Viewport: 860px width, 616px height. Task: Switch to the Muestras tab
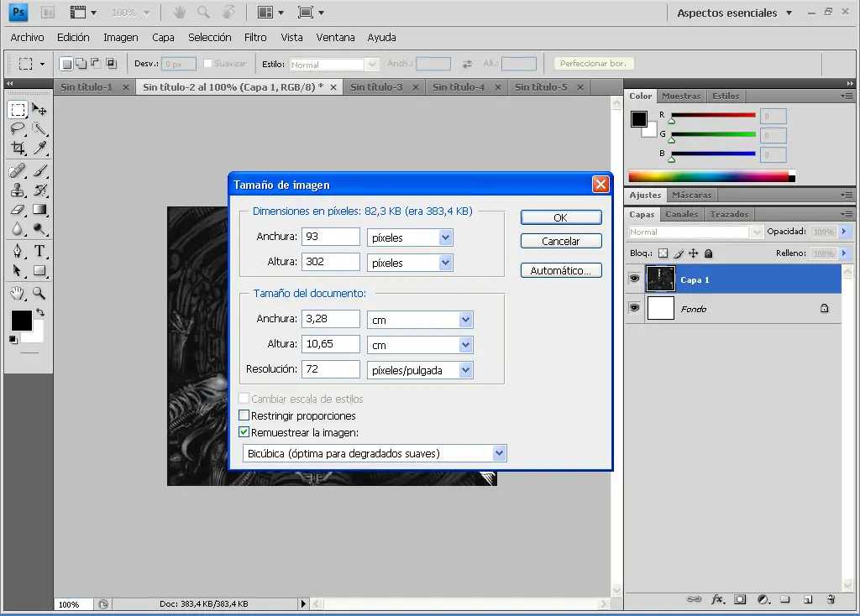(681, 96)
